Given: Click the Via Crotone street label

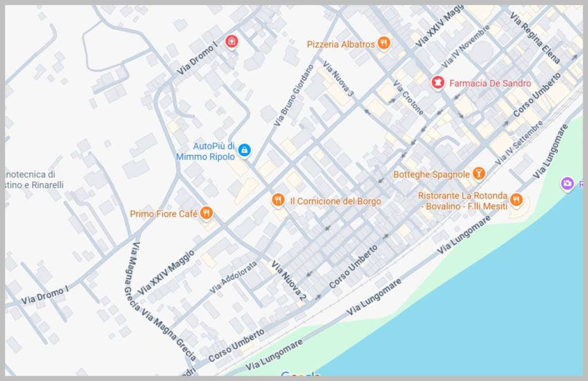Looking at the screenshot, I should (x=408, y=97).
